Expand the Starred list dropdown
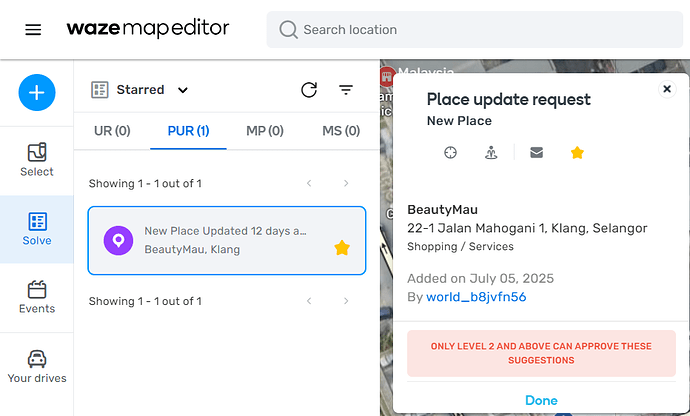The image size is (690, 416). (183, 90)
